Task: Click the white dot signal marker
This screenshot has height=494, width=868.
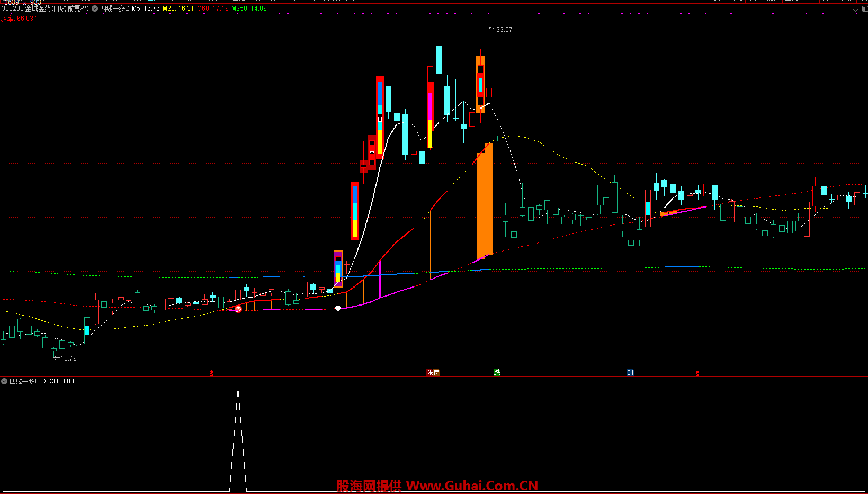Action: pyautogui.click(x=338, y=308)
